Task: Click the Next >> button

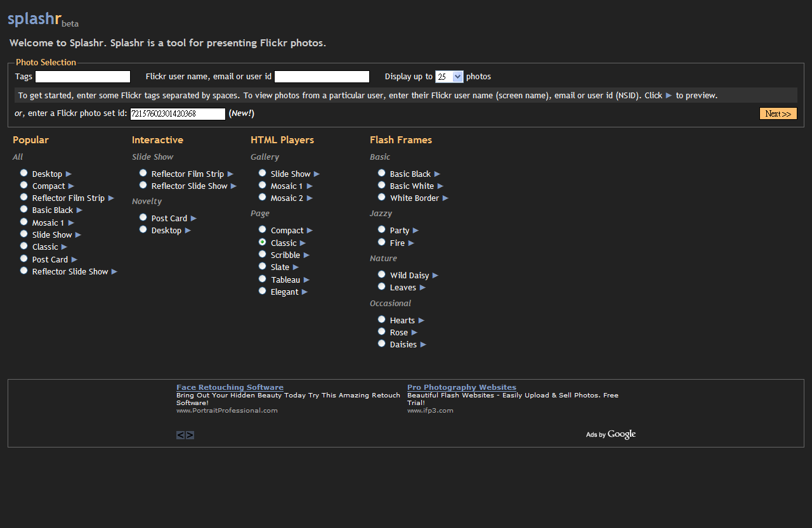Action: click(x=778, y=113)
